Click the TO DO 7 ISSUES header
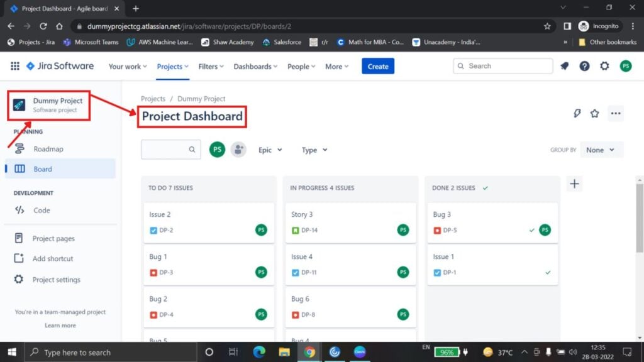 (x=170, y=188)
